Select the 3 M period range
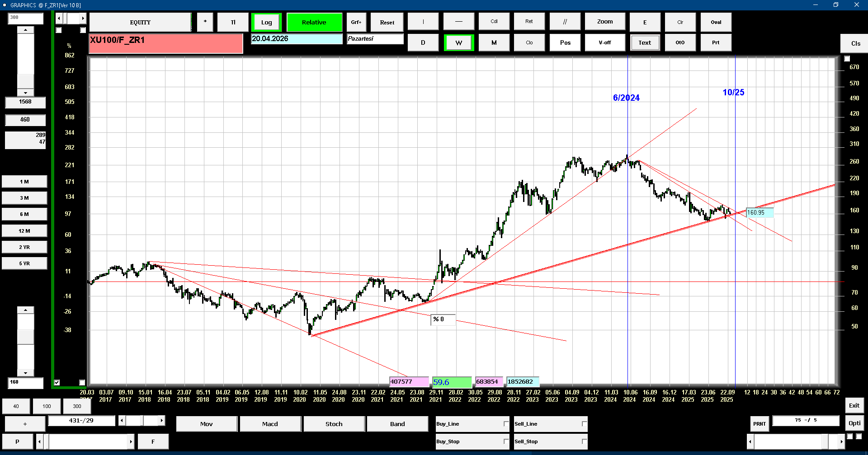This screenshot has height=455, width=868. (24, 198)
